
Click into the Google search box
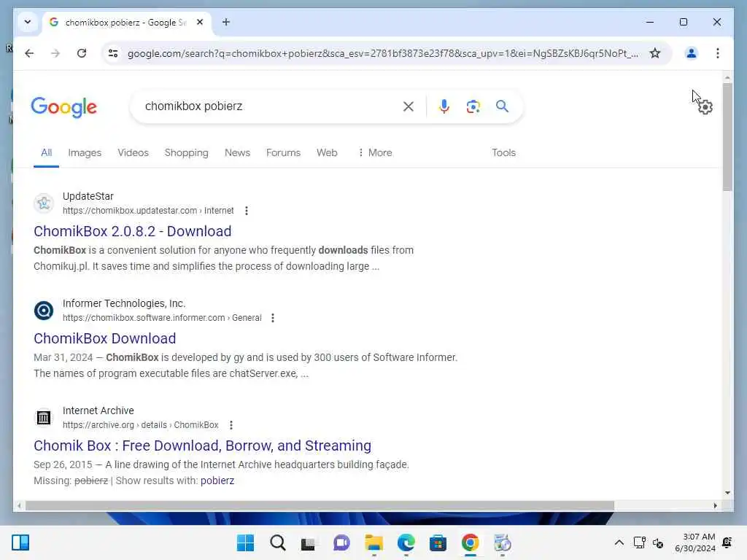(x=271, y=106)
